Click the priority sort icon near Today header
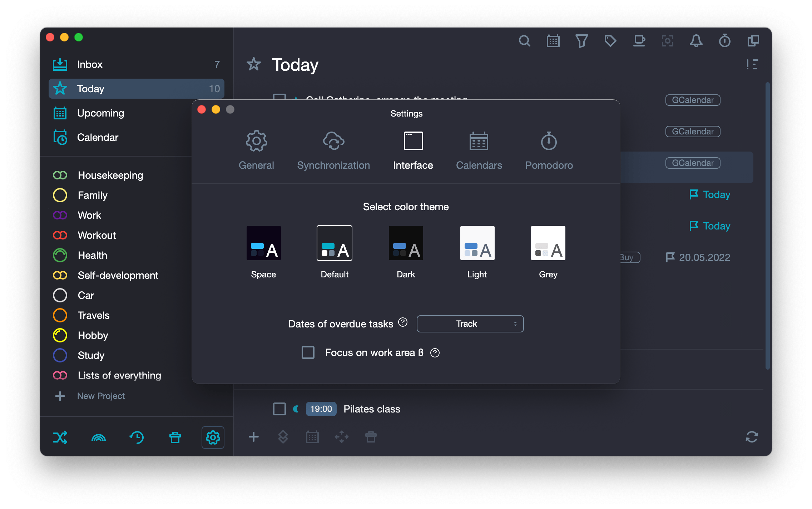 point(752,65)
